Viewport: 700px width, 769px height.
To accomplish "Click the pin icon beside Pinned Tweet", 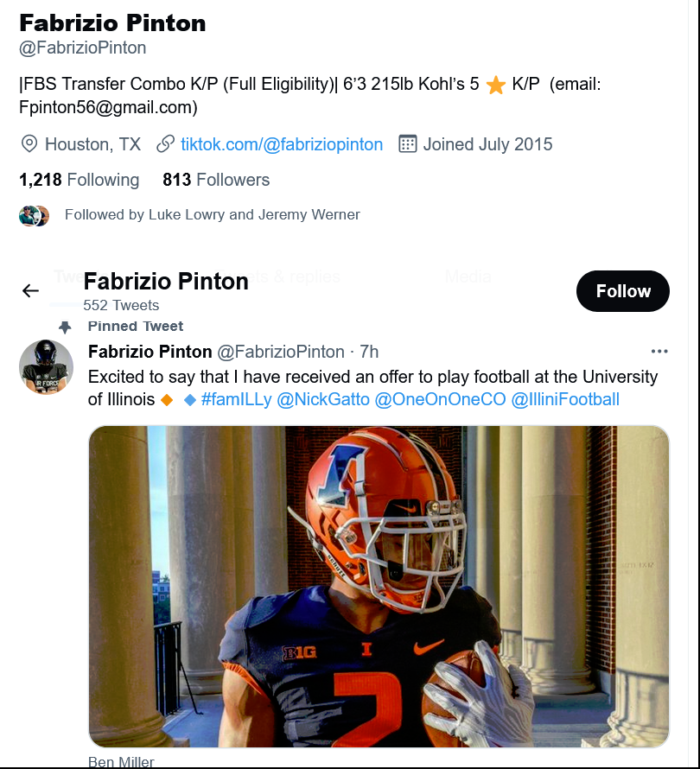I will [x=65, y=327].
